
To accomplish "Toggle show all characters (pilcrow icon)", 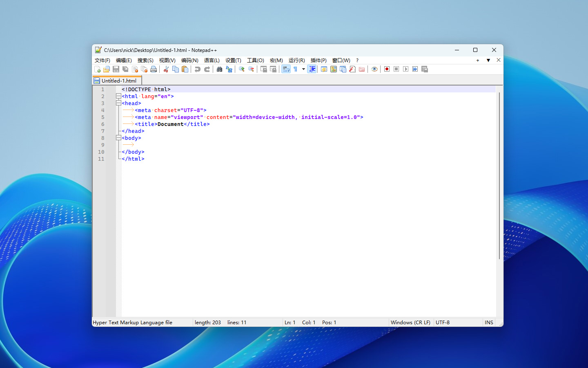I will click(295, 69).
